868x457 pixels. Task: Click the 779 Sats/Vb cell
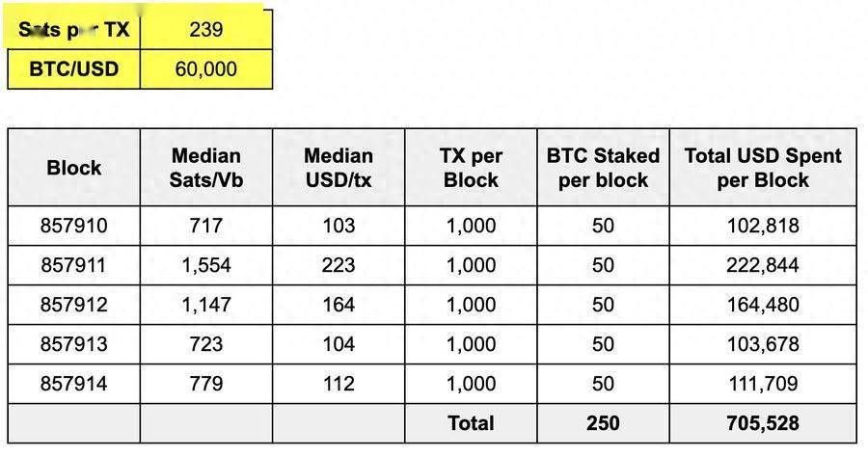pyautogui.click(x=206, y=384)
